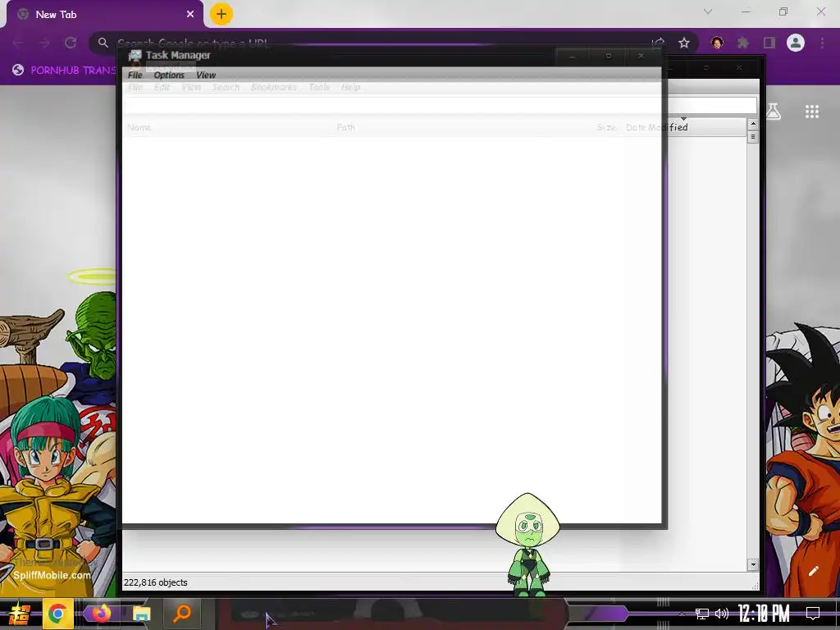Image resolution: width=840 pixels, height=630 pixels.
Task: Close the New Tab browser tab
Action: (190, 15)
